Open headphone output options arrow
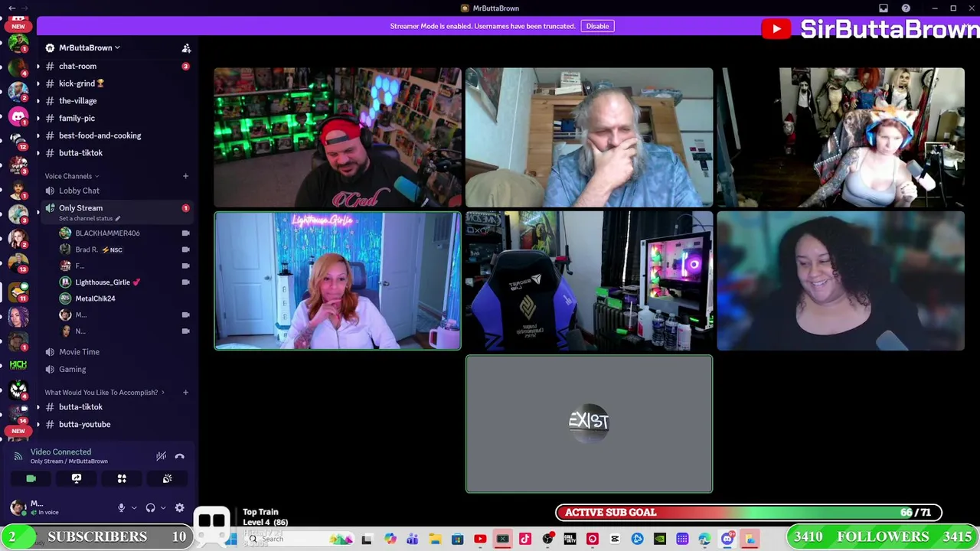980x551 pixels. click(x=162, y=507)
